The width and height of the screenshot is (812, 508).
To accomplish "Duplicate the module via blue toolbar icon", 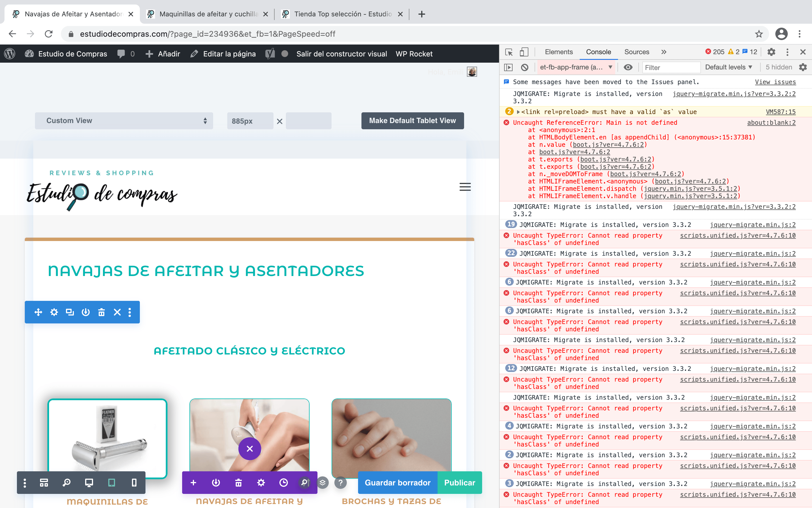I will [x=70, y=312].
